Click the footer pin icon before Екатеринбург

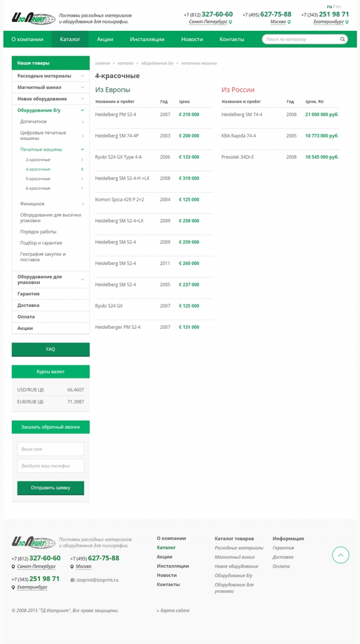pos(14,587)
